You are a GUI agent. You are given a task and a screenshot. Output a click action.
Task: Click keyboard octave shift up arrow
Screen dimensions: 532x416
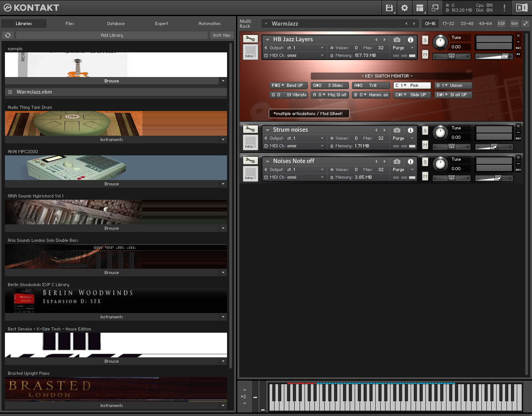(x=245, y=390)
